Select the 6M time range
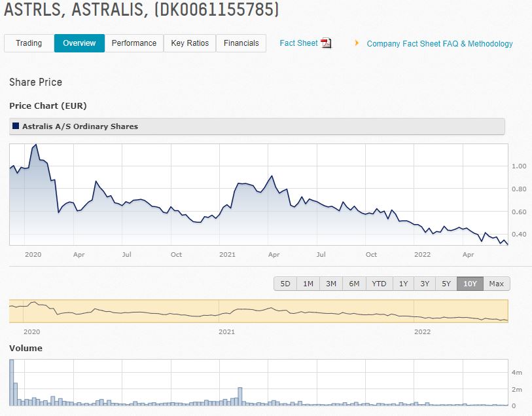Viewport: 532px width, 416px height. click(x=354, y=283)
